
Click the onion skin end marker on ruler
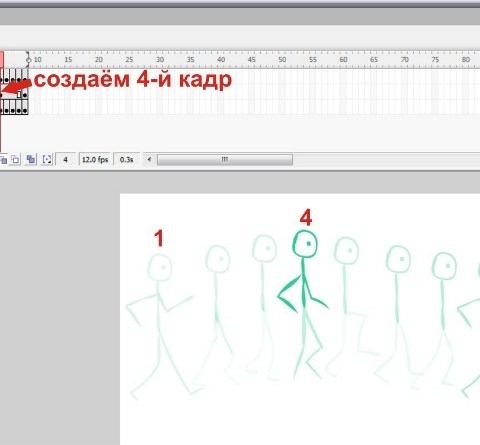28,60
